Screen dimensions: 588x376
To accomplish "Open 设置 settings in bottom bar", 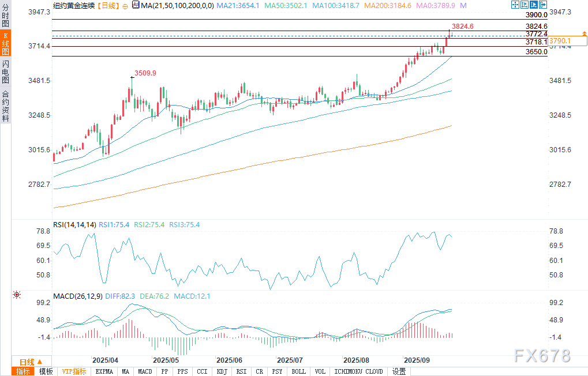I will click(x=399, y=371).
